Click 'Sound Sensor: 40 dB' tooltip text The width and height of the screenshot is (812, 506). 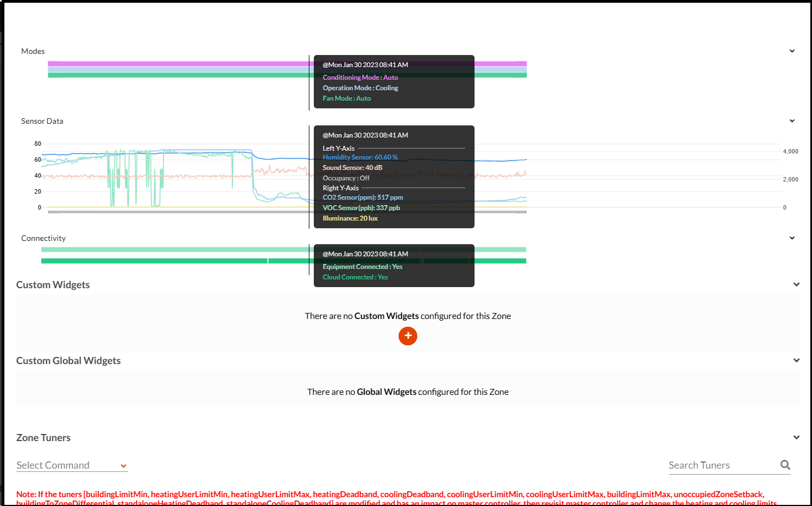tap(352, 168)
